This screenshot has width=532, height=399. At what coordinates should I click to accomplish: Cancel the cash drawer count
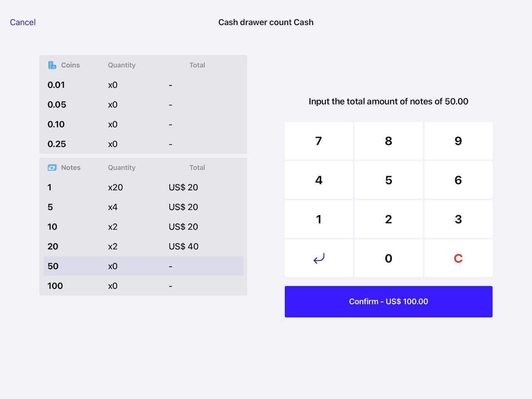tap(23, 22)
